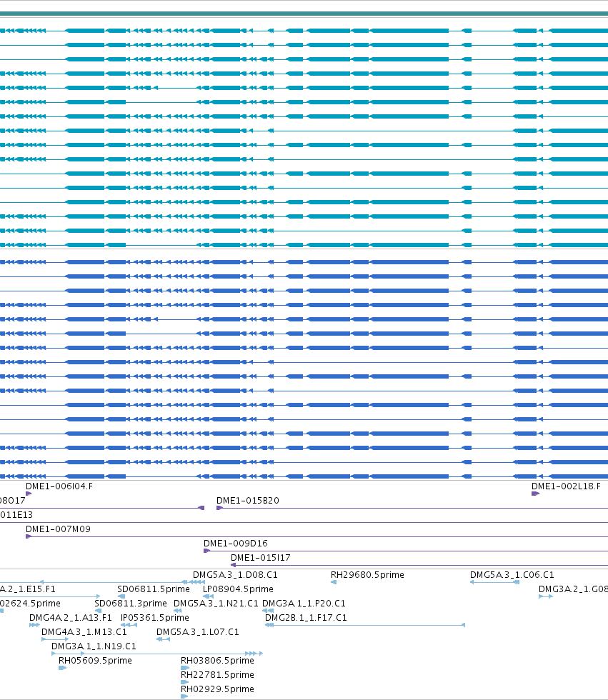Select the purple line feature below DME1-009D16
Image resolution: width=608 pixels, height=700 pixels.
tap(406, 551)
